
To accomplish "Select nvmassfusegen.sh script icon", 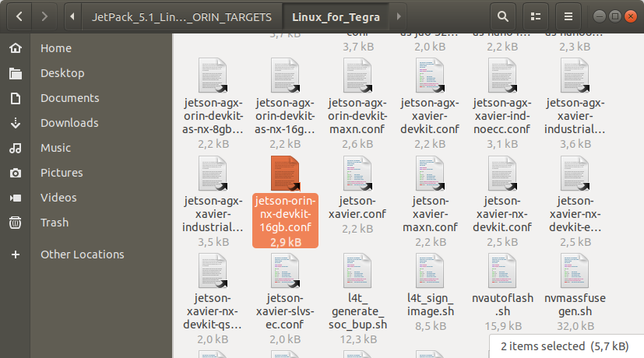I will pyautogui.click(x=575, y=271).
